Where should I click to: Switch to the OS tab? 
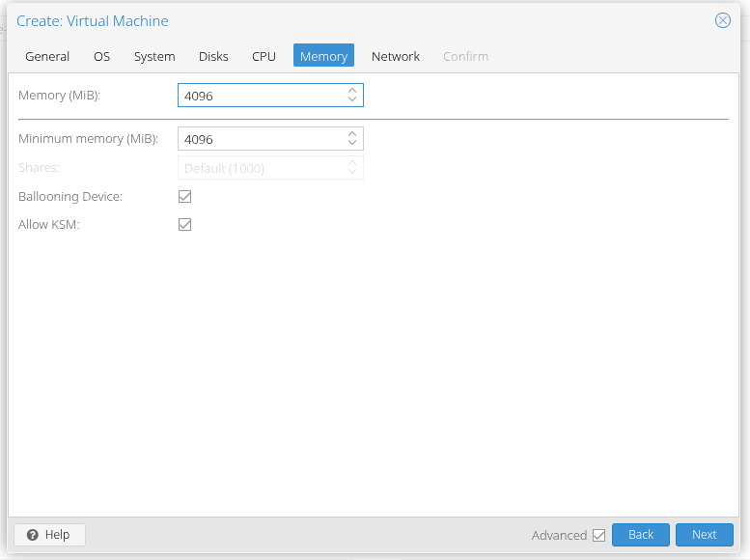tap(101, 56)
